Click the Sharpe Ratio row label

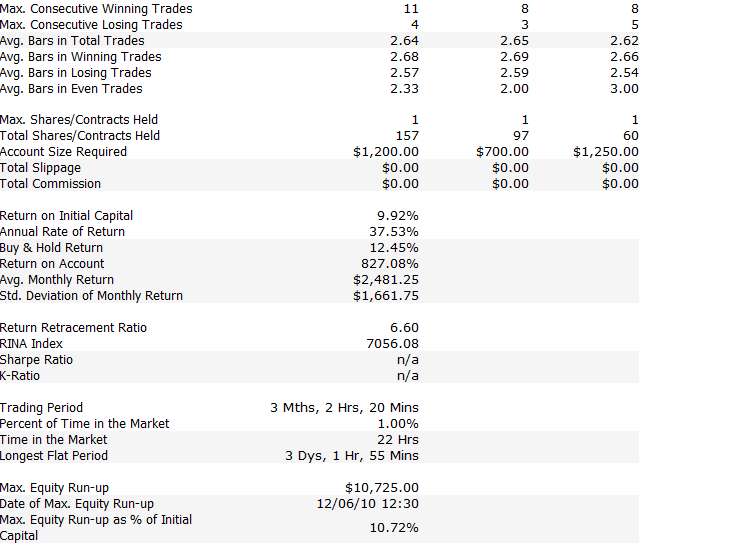point(36,360)
